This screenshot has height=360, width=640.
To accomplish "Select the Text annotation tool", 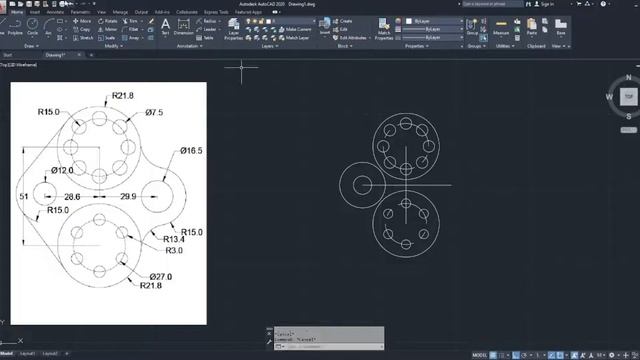I will pyautogui.click(x=165, y=27).
